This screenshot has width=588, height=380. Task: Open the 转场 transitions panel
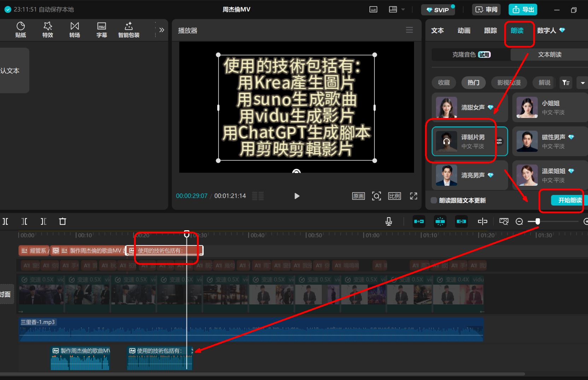click(x=75, y=30)
